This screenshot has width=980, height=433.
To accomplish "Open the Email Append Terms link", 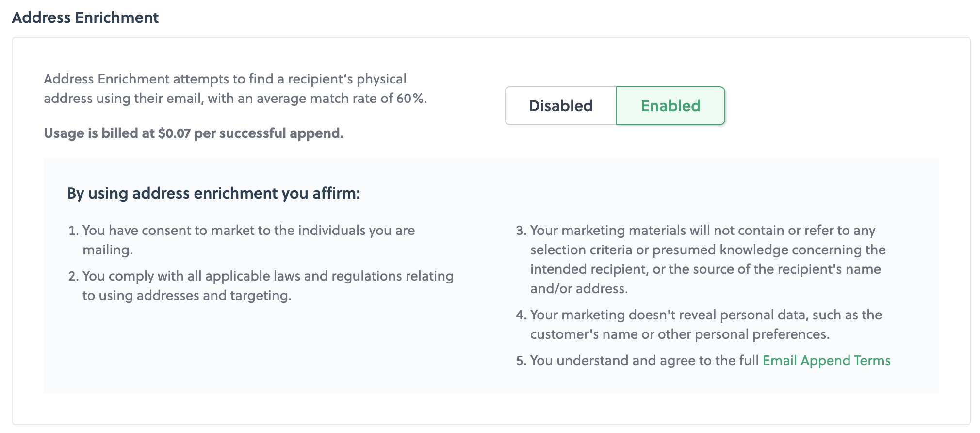I will point(826,360).
